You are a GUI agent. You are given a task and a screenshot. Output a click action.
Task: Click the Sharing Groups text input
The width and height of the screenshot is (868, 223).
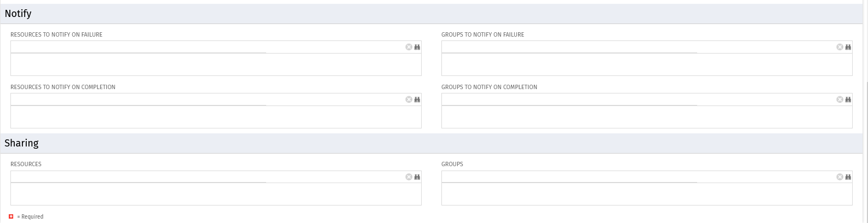pos(636,177)
